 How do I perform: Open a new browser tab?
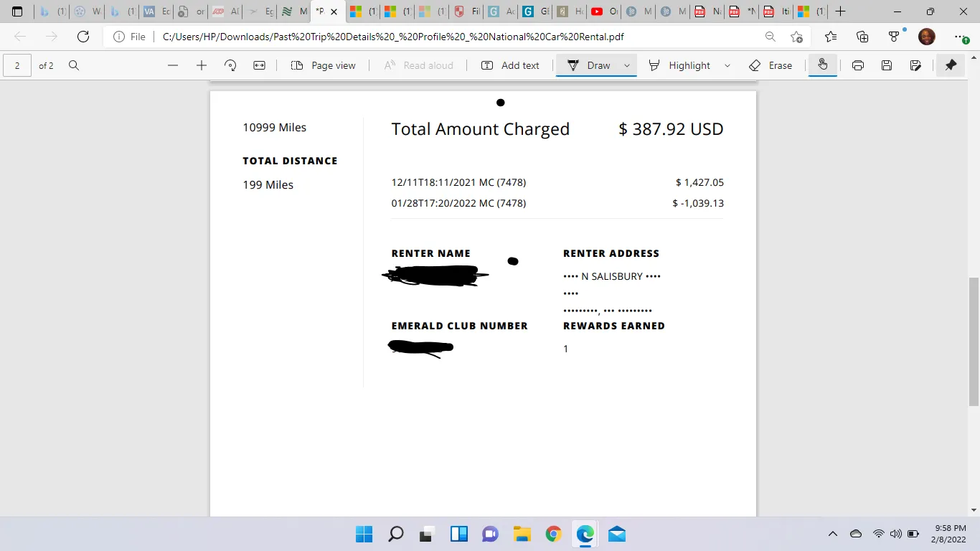pyautogui.click(x=841, y=11)
